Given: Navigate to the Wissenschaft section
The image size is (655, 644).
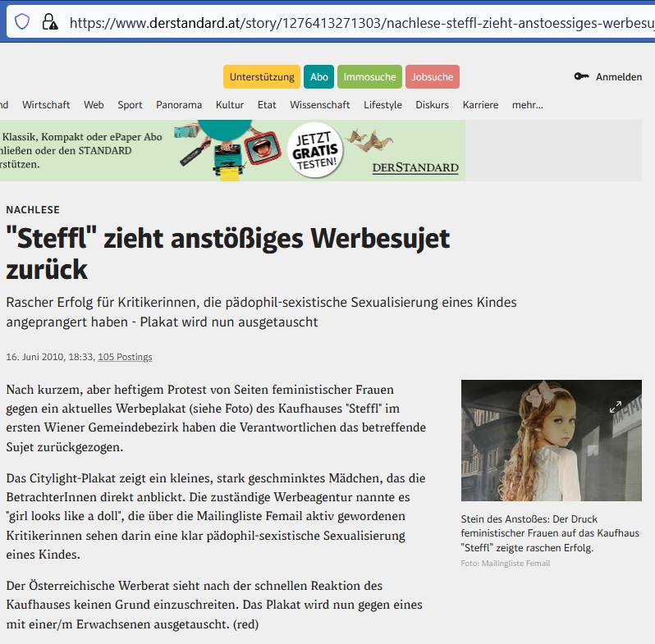Looking at the screenshot, I should click(319, 105).
